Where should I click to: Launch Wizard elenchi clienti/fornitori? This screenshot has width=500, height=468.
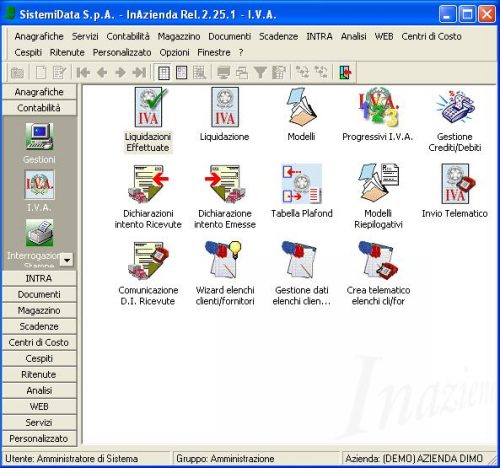click(x=223, y=260)
